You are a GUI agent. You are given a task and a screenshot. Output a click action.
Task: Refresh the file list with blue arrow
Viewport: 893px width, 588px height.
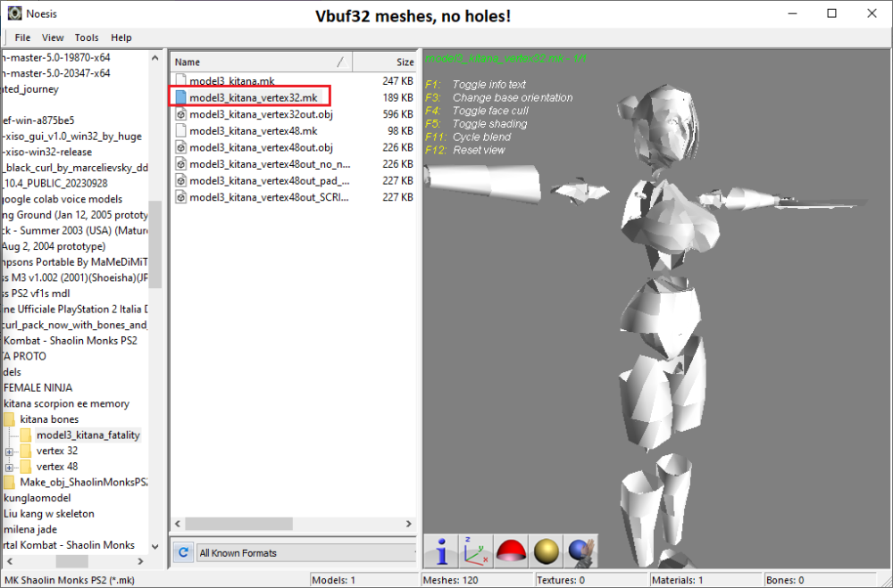click(183, 553)
